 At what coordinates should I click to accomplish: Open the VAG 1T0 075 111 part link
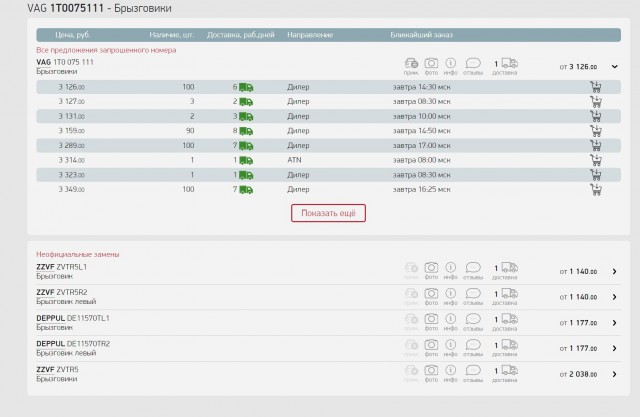[x=65, y=62]
